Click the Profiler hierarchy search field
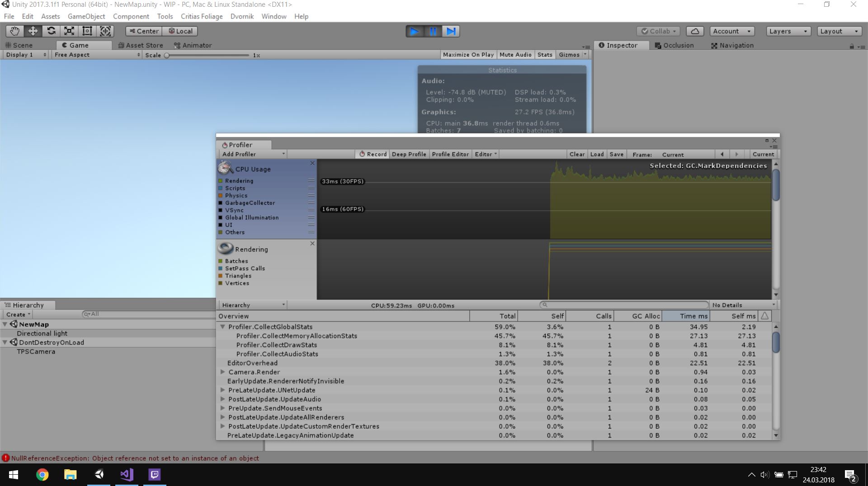Viewport: 868px width, 486px height. (x=624, y=305)
